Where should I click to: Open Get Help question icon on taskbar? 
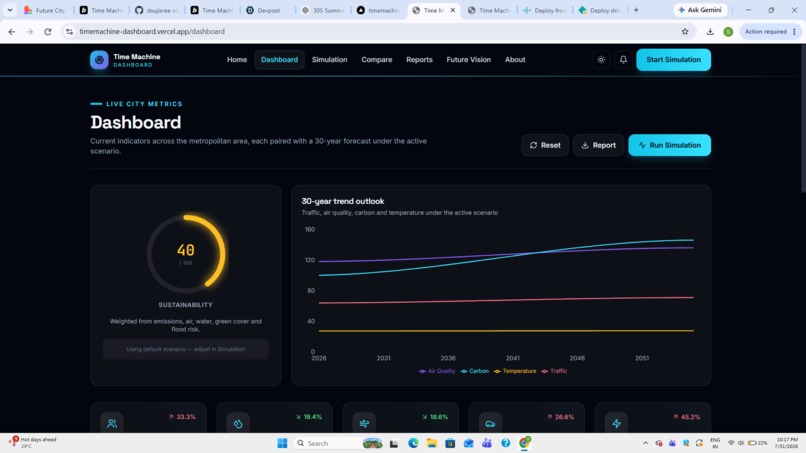click(506, 443)
